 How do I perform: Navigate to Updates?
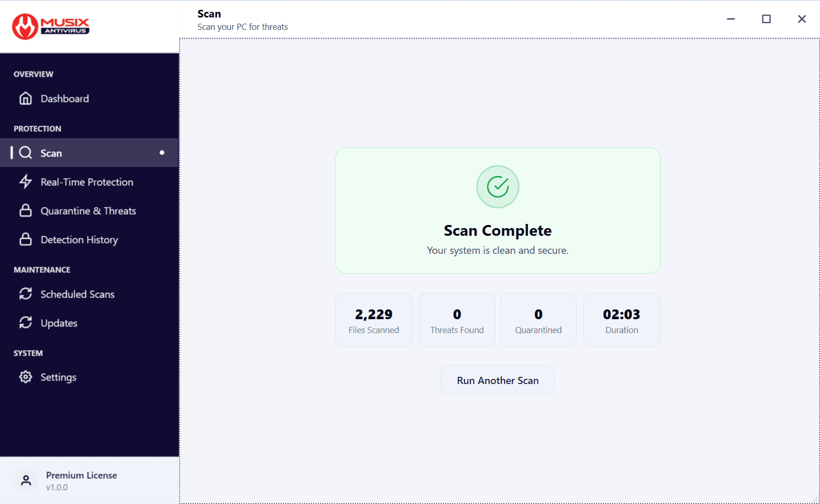point(89,323)
